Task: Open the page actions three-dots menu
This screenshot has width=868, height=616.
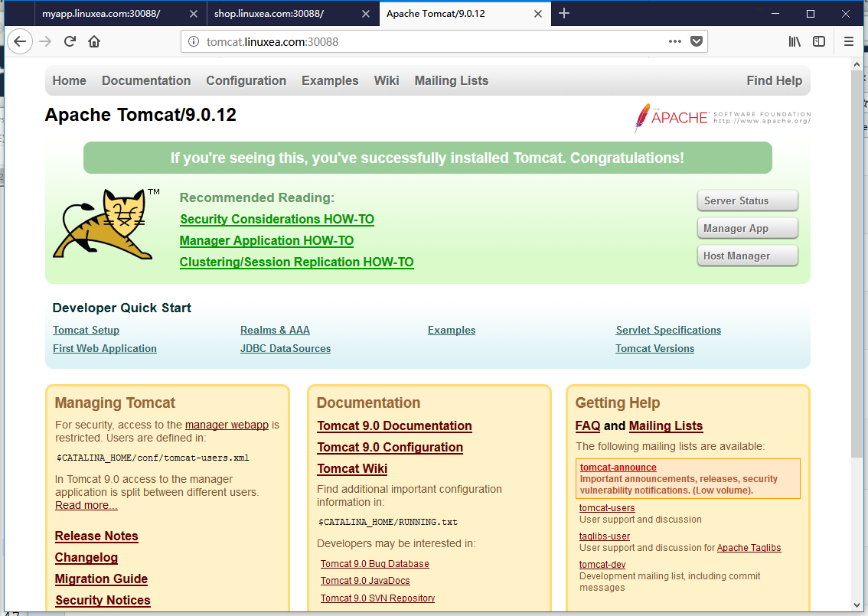Action: point(675,41)
